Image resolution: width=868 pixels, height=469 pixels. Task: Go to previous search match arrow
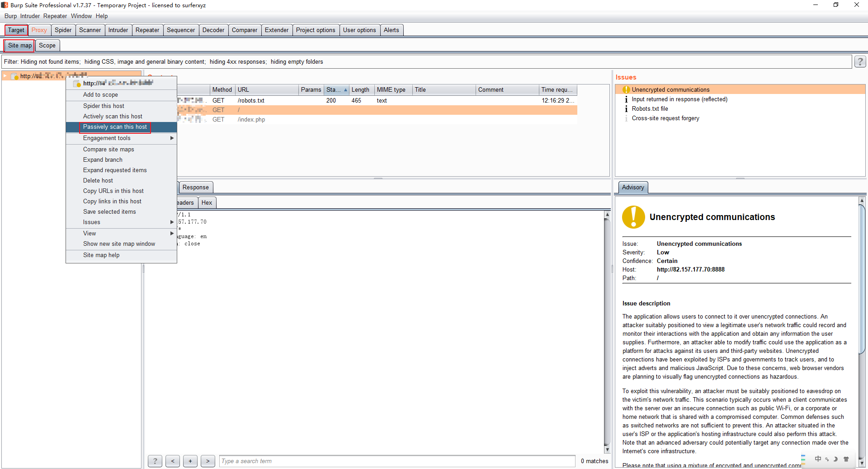pos(173,461)
